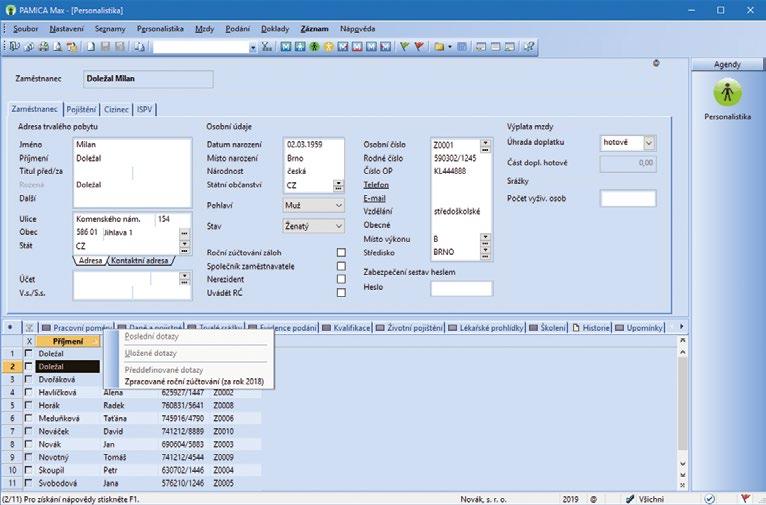Click the lookup button beside Osobní číslo
This screenshot has width=766, height=505.
[x=485, y=145]
